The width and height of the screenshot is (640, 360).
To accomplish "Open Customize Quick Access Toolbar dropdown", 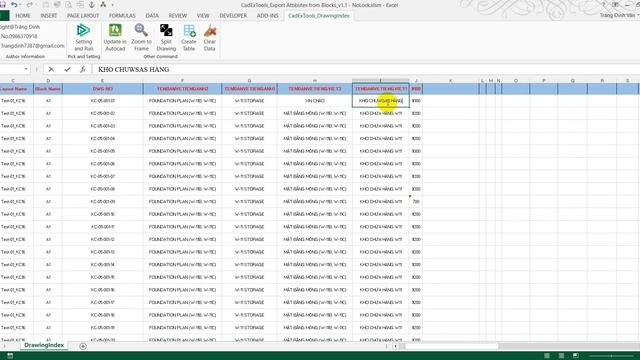I will pyautogui.click(x=112, y=5).
